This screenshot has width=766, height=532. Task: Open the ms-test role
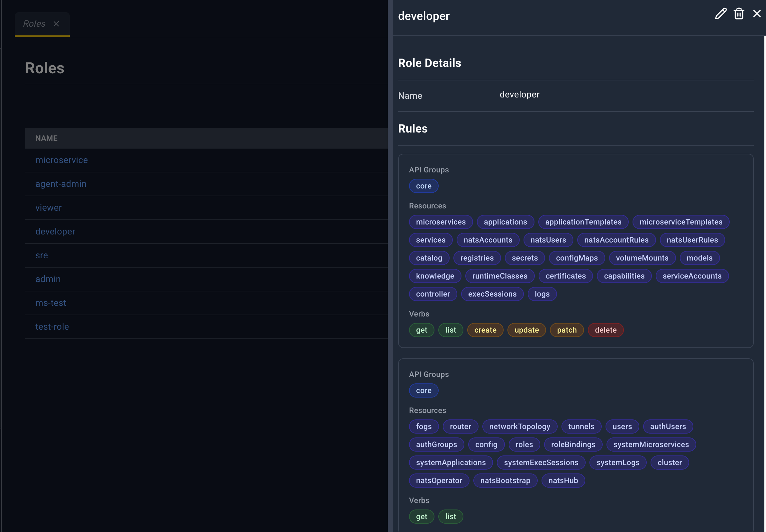point(50,303)
